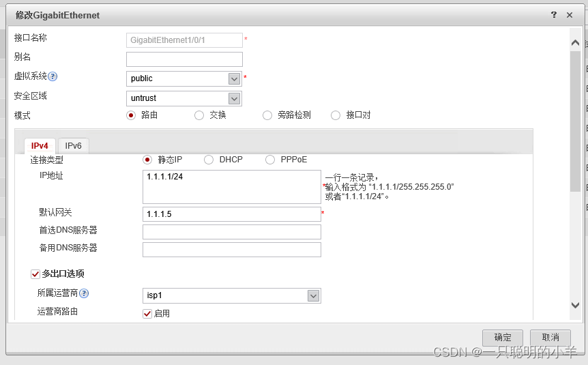
Task: Click the 默认网关 field with 1.1.1.5
Action: pyautogui.click(x=232, y=214)
